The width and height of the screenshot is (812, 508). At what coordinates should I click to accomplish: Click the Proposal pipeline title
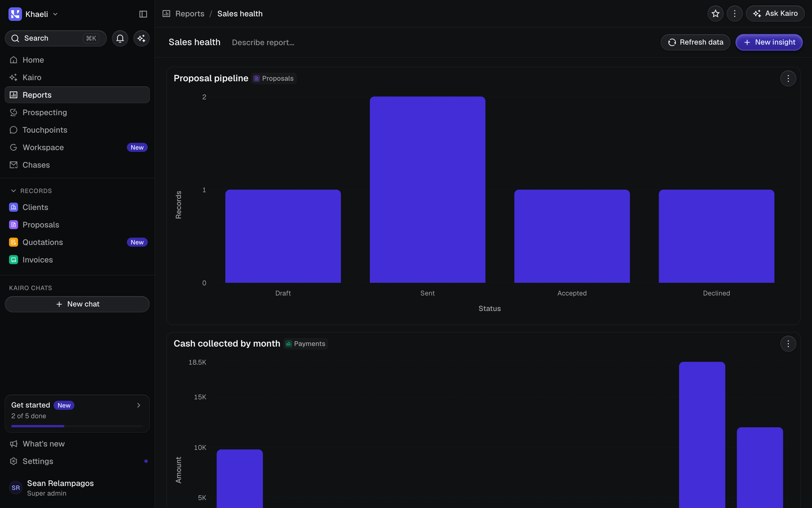click(x=211, y=78)
